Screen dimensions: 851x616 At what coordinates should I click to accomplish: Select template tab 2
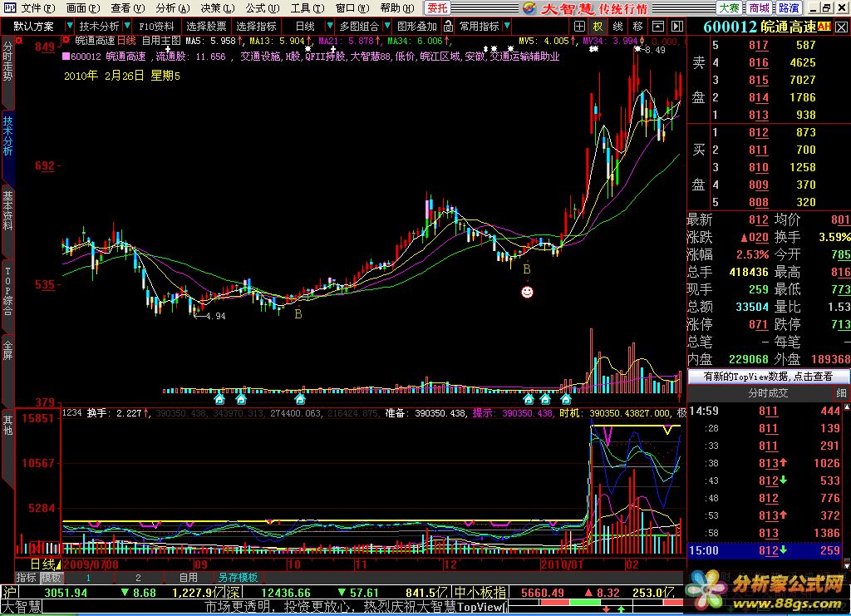tap(138, 578)
